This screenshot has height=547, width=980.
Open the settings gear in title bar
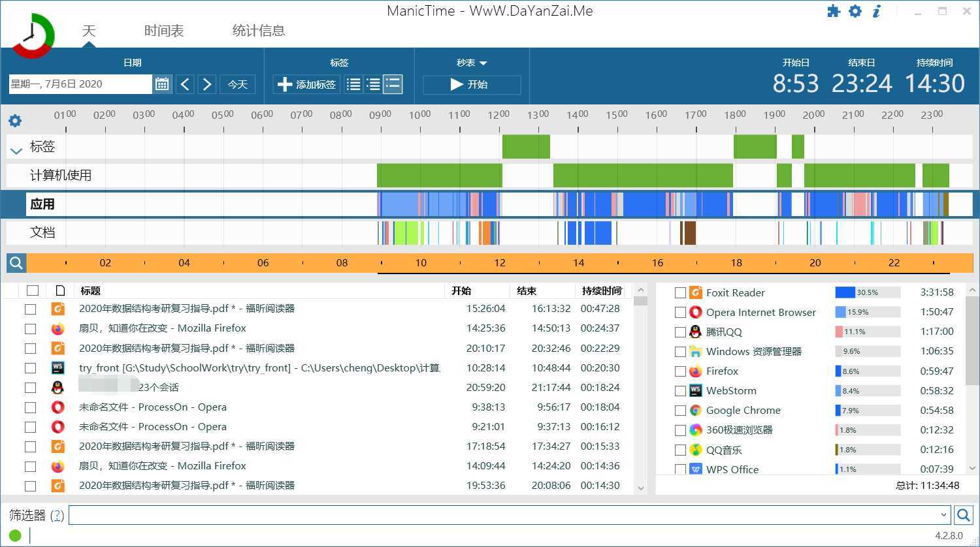(x=855, y=11)
